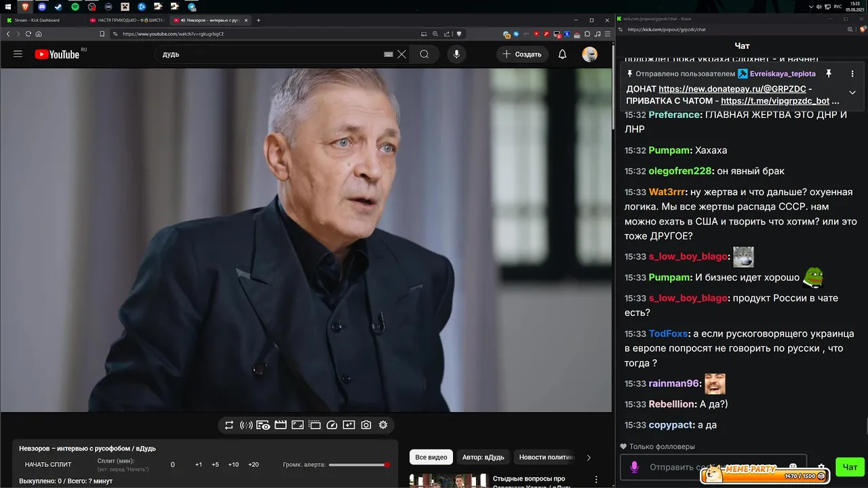This screenshot has height=488, width=868.
Task: Go to browser home page
Action: pos(39,34)
